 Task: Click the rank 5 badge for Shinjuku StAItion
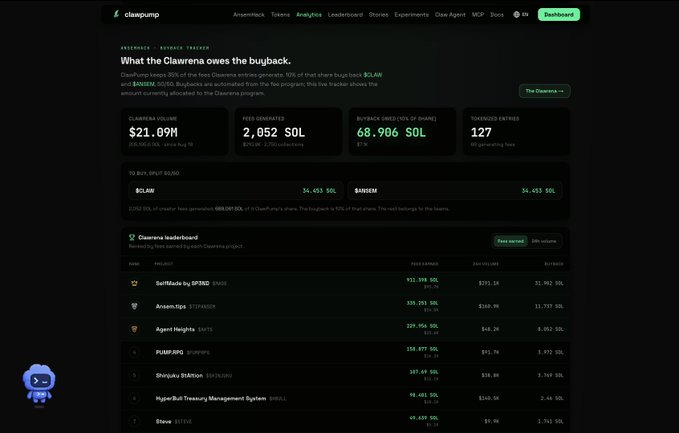coord(134,375)
